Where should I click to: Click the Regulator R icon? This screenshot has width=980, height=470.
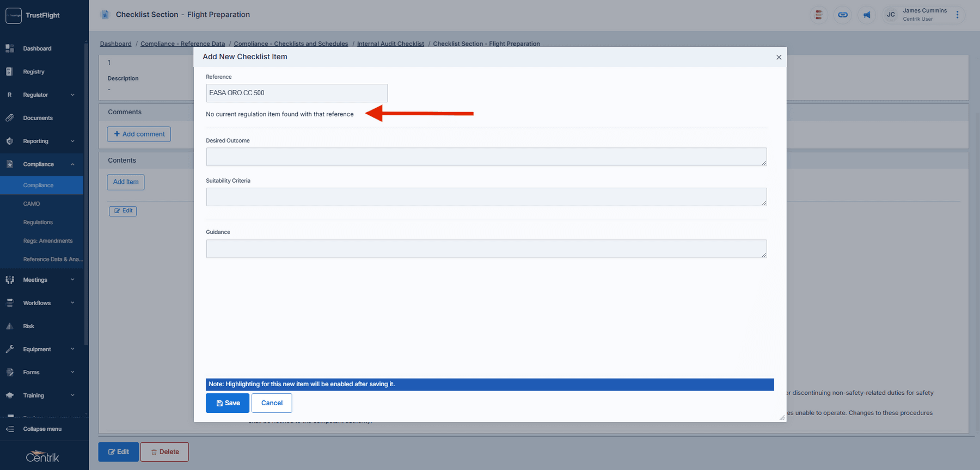[9, 95]
